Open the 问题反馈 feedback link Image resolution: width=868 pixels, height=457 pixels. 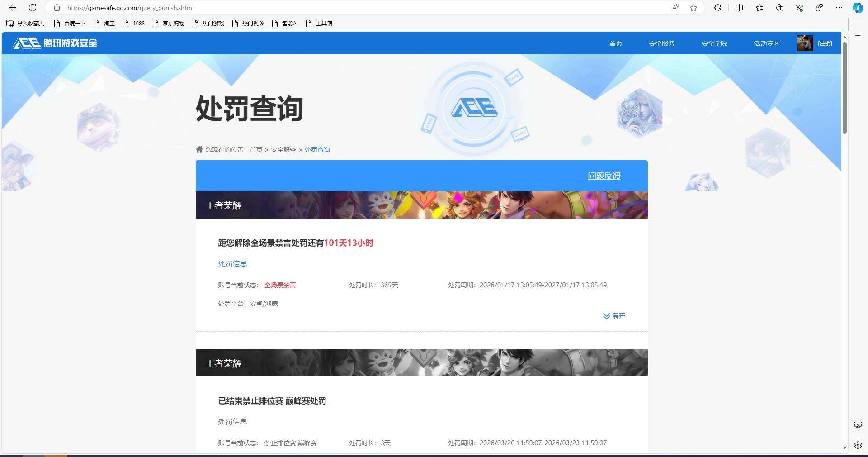click(x=604, y=176)
